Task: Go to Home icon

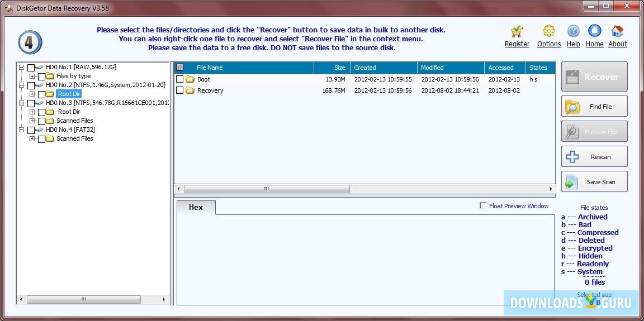Action: (x=594, y=31)
